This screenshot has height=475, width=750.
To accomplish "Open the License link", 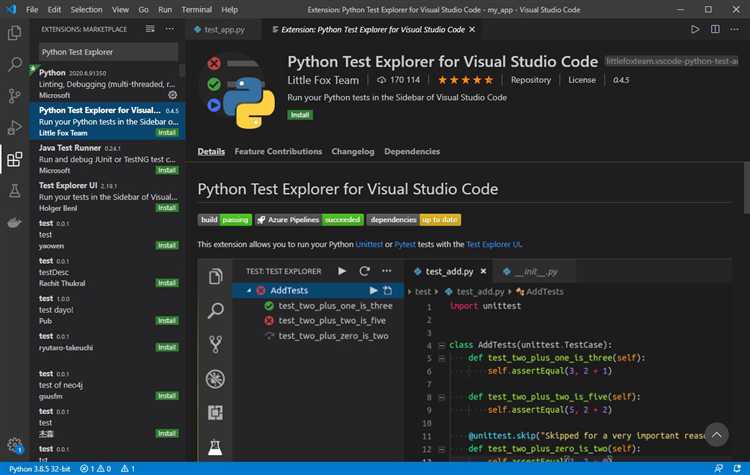I will 582,80.
